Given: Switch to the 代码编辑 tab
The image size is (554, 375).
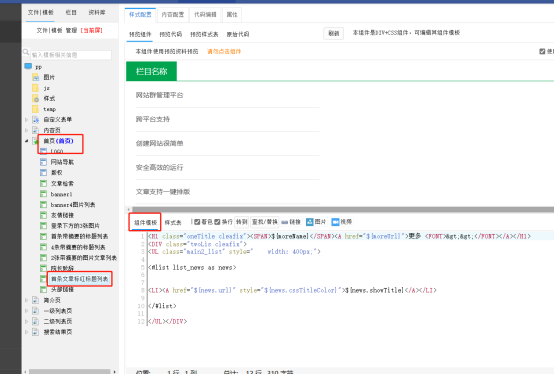Looking at the screenshot, I should pyautogui.click(x=205, y=15).
